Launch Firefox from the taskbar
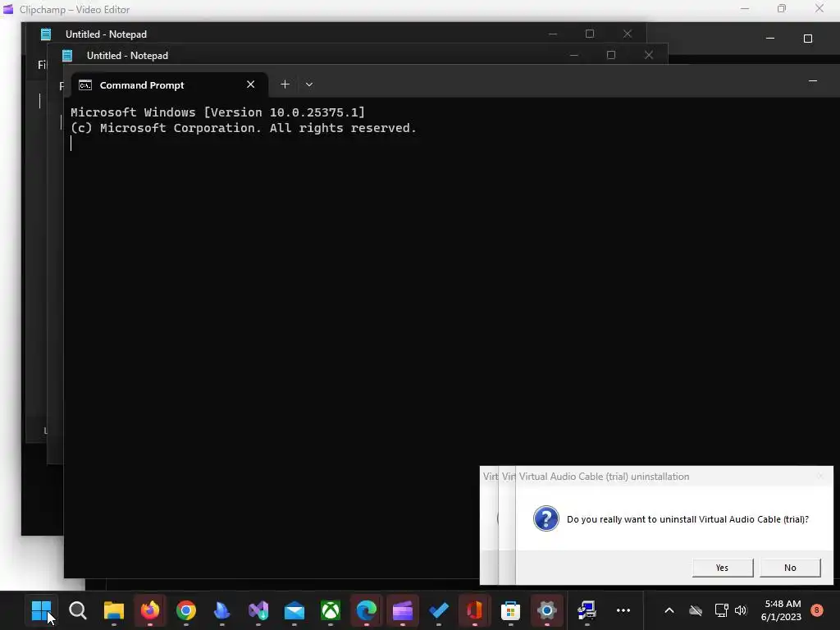The height and width of the screenshot is (630, 840). pos(150,609)
